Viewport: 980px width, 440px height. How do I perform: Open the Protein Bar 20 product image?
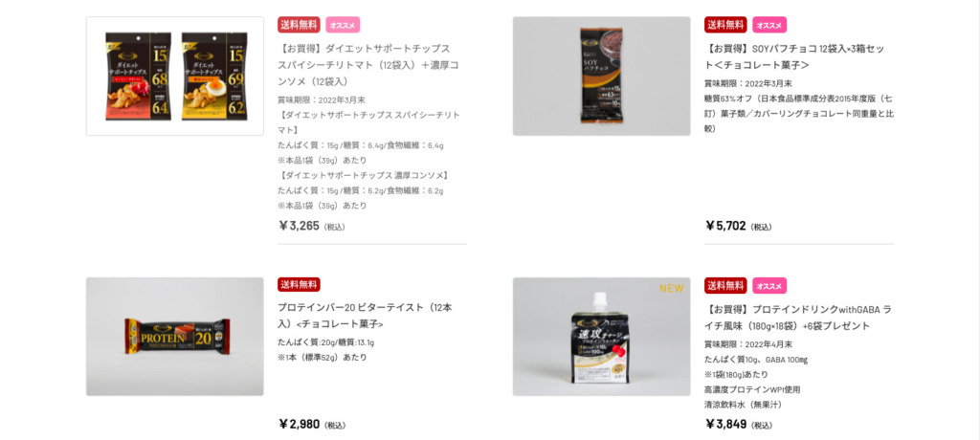coord(175,337)
